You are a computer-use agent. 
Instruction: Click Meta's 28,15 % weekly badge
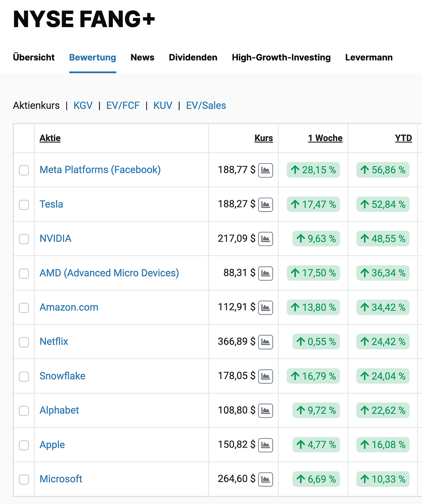pos(313,170)
